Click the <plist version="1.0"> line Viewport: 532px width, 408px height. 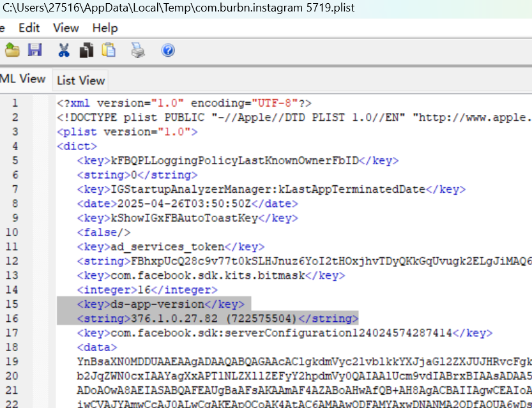click(127, 132)
